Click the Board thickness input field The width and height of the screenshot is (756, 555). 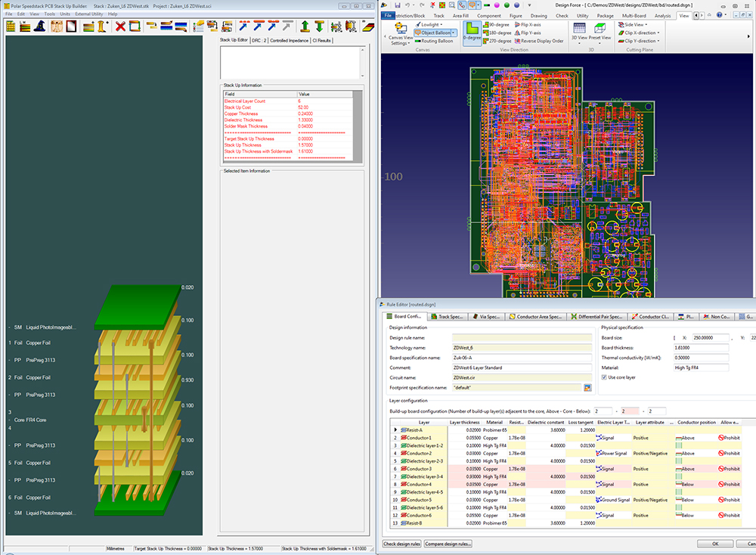point(702,348)
